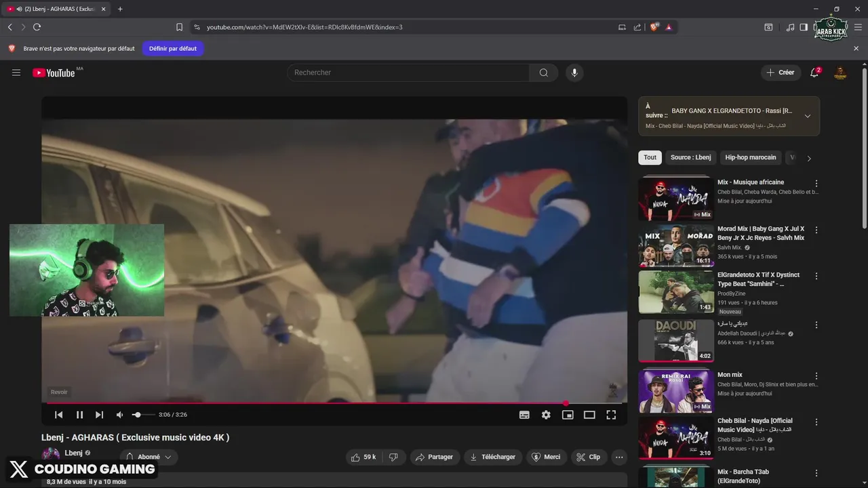
Task: Open options for Mix - Barcha T3ab
Action: click(x=816, y=472)
